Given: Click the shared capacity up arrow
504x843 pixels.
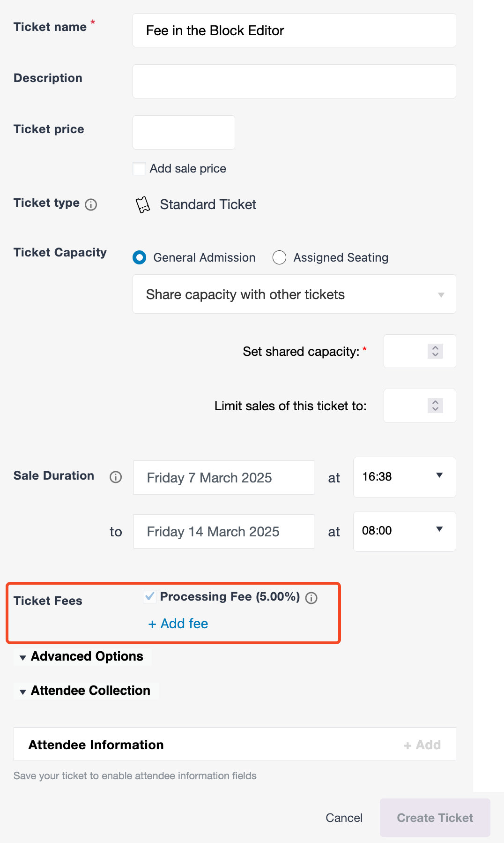Looking at the screenshot, I should tap(435, 347).
